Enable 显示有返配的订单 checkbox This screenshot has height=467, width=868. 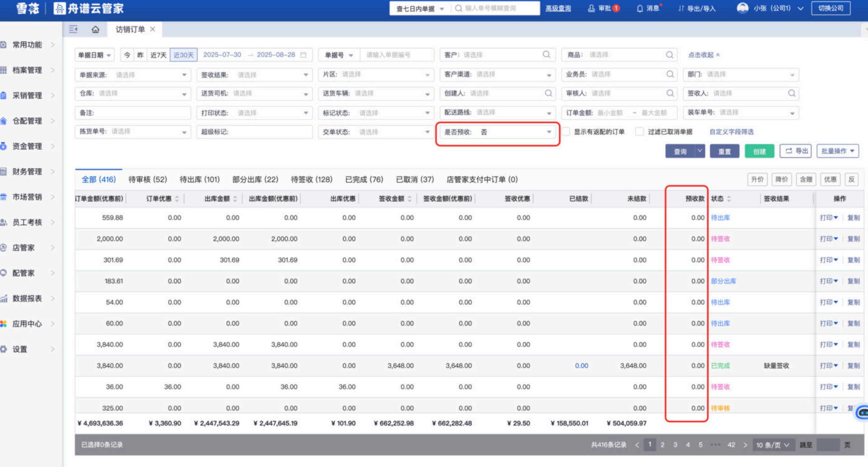click(566, 131)
